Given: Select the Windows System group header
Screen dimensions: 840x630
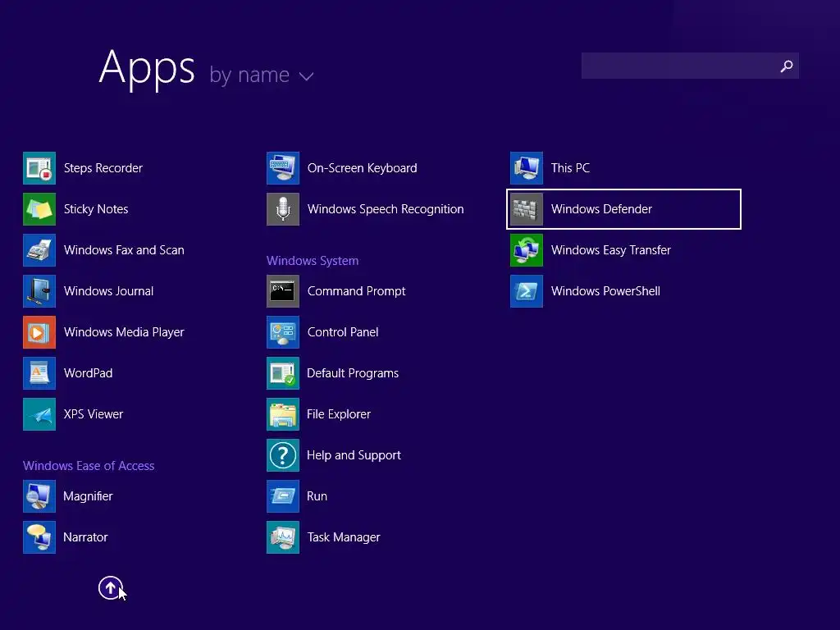Looking at the screenshot, I should 313,261.
